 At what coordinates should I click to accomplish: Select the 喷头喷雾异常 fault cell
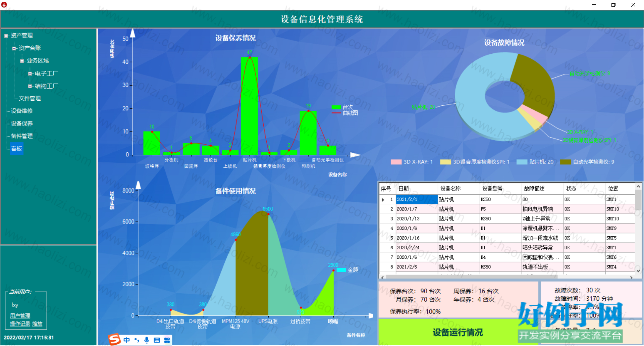point(543,248)
